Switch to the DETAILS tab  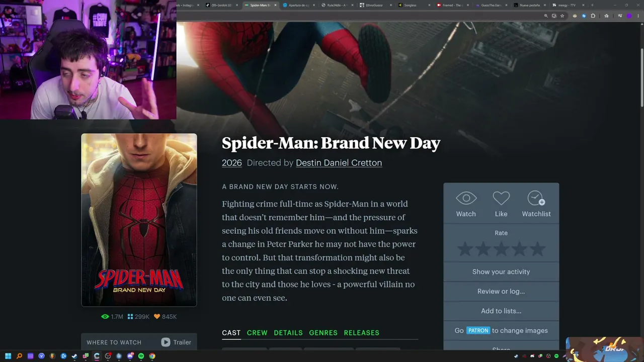(x=288, y=333)
